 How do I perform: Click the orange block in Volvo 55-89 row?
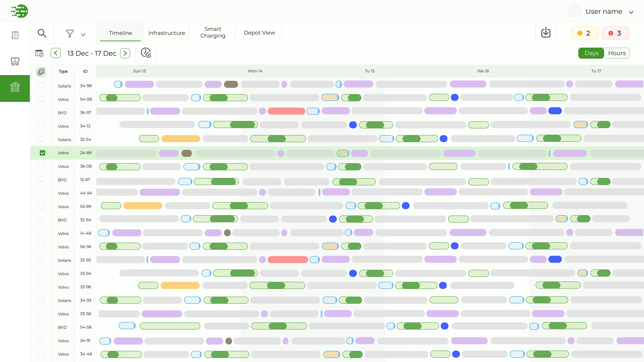143,206
